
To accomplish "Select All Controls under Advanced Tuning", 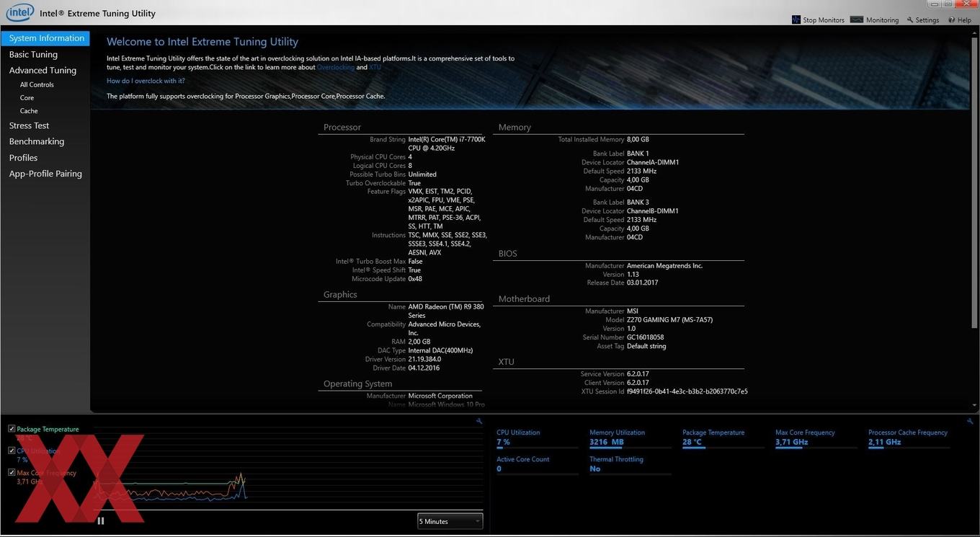I will (37, 85).
